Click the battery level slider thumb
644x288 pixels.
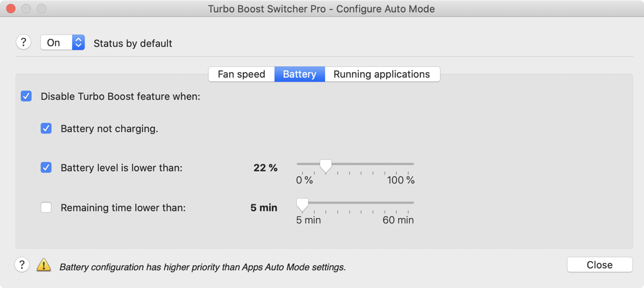[325, 165]
